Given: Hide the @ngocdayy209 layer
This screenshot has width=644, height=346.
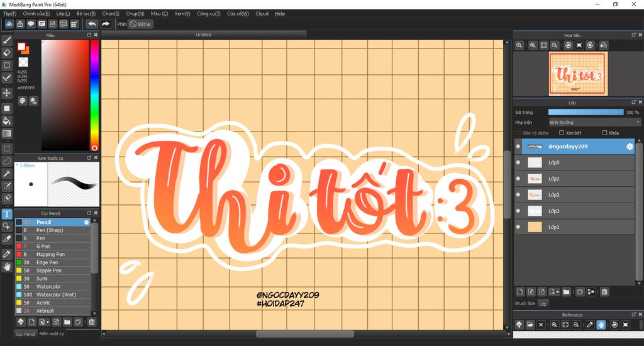Looking at the screenshot, I should pyautogui.click(x=518, y=147).
